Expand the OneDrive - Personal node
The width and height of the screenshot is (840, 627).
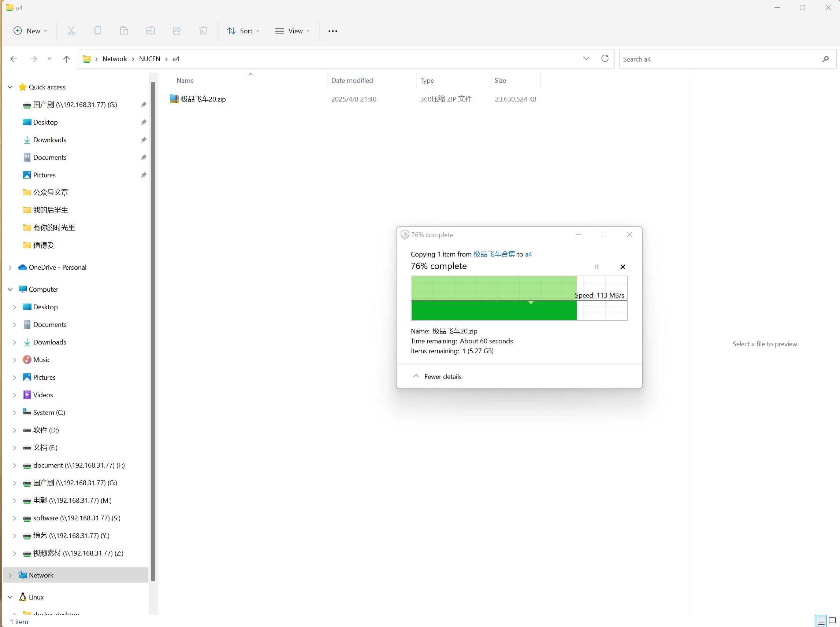point(10,268)
